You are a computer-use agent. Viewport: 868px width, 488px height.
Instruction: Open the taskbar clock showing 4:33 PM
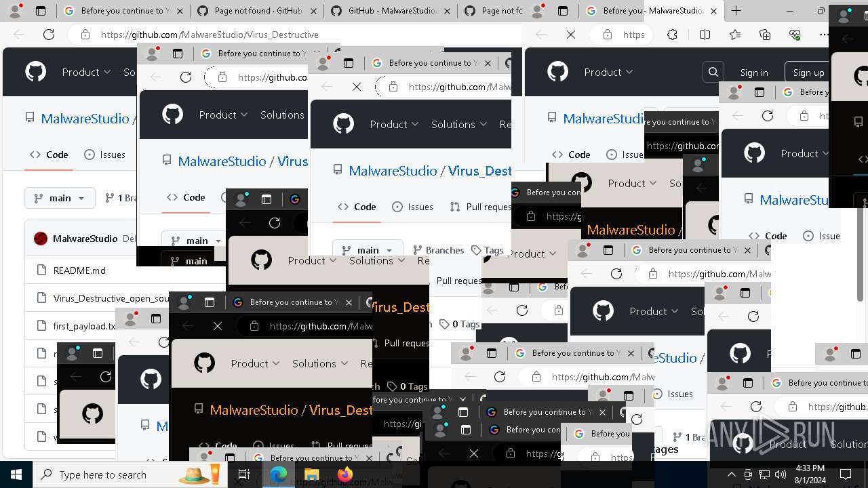pos(809,474)
